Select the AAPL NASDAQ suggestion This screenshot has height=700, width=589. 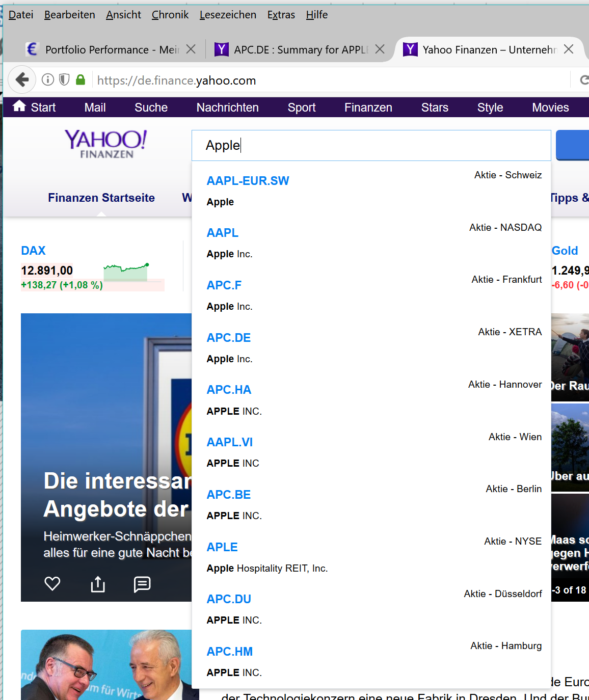[371, 240]
